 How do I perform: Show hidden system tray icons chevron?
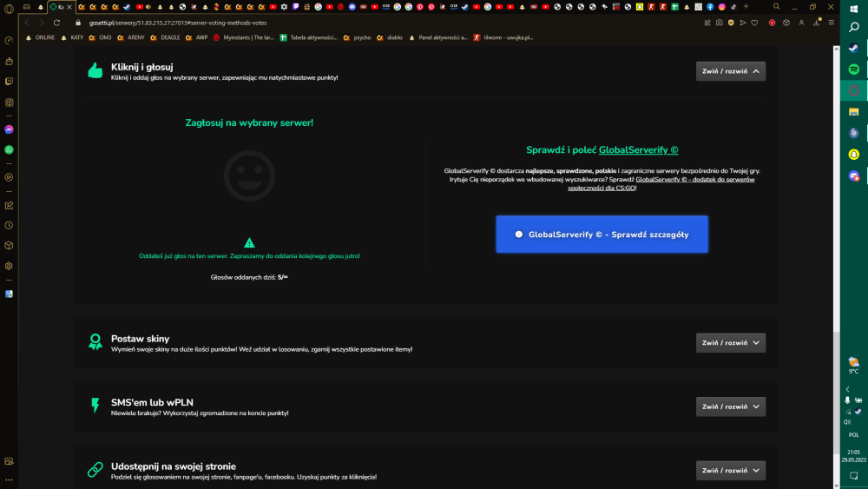click(x=847, y=389)
